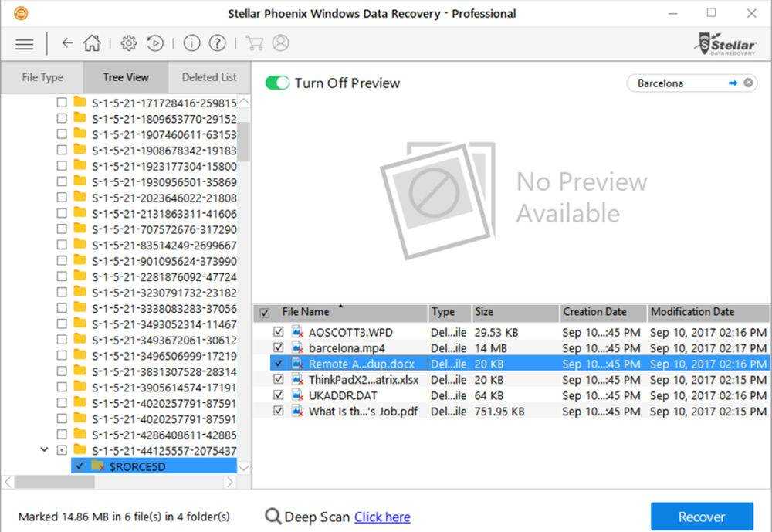The height and width of the screenshot is (532, 772).
Task: Click the back arrow icon
Action: [67, 43]
